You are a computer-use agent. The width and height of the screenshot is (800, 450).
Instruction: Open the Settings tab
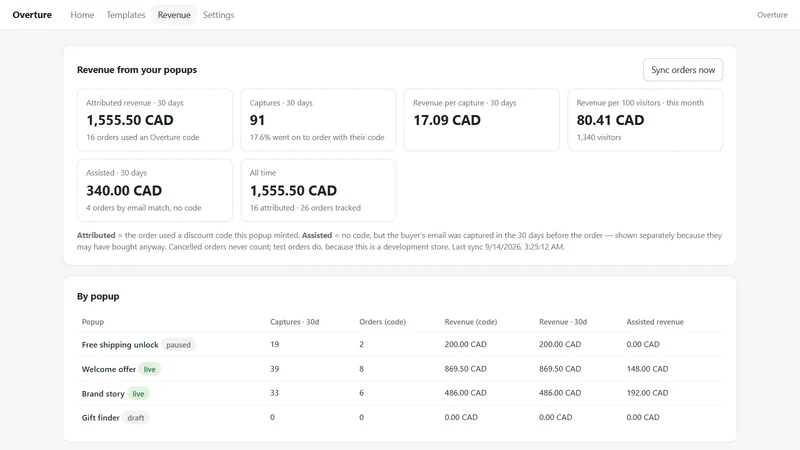tap(218, 15)
